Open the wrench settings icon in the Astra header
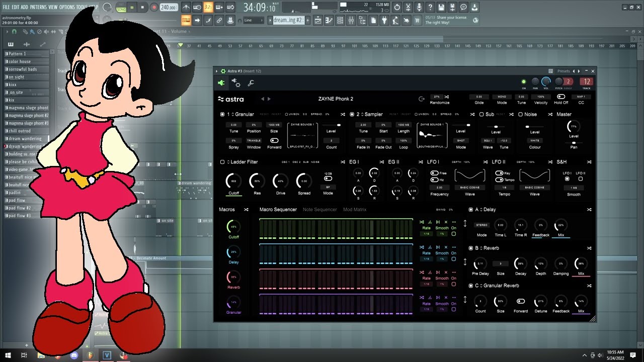Viewport: 644px width, 362px height. tap(251, 83)
